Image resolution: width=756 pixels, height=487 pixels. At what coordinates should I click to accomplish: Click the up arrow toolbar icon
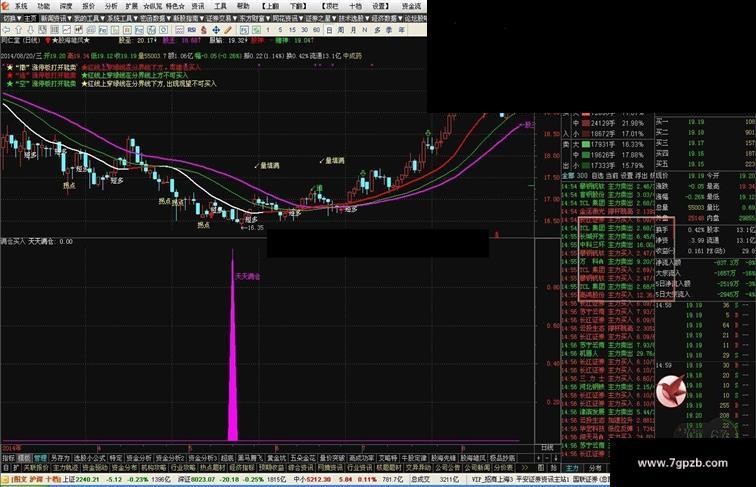coord(18,30)
